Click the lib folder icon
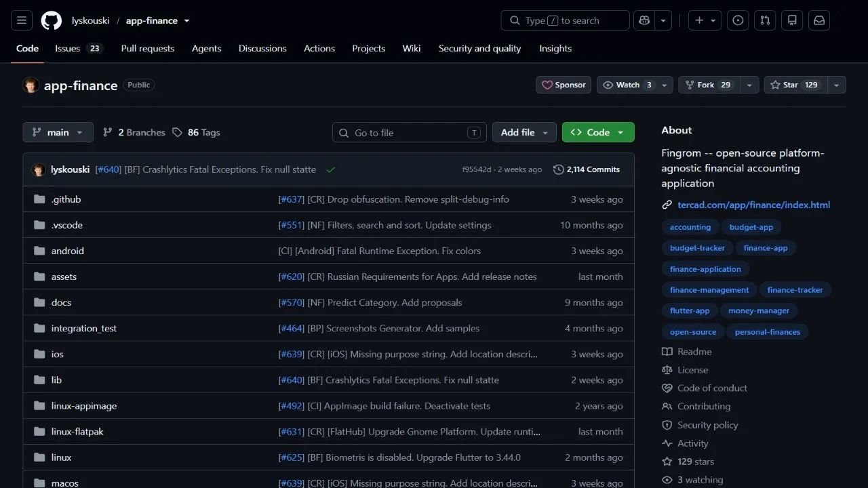The width and height of the screenshot is (868, 488). coord(39,380)
